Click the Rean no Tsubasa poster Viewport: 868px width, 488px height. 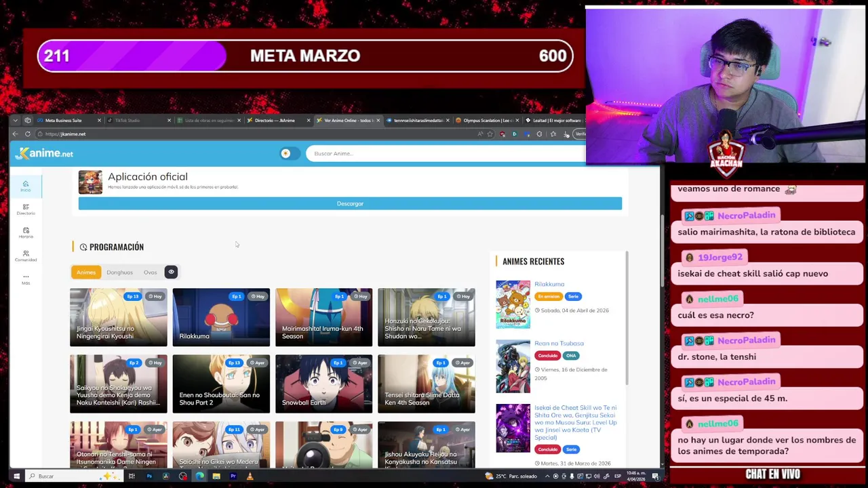pos(513,366)
